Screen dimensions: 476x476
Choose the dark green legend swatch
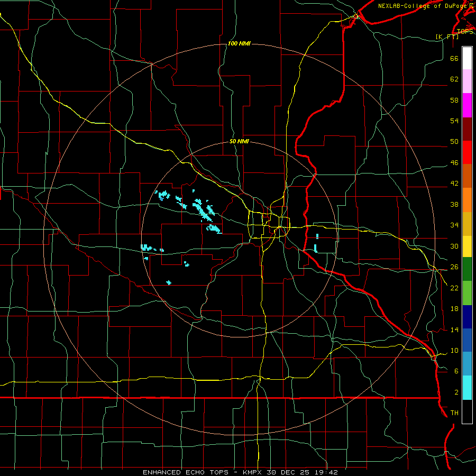tap(467, 269)
